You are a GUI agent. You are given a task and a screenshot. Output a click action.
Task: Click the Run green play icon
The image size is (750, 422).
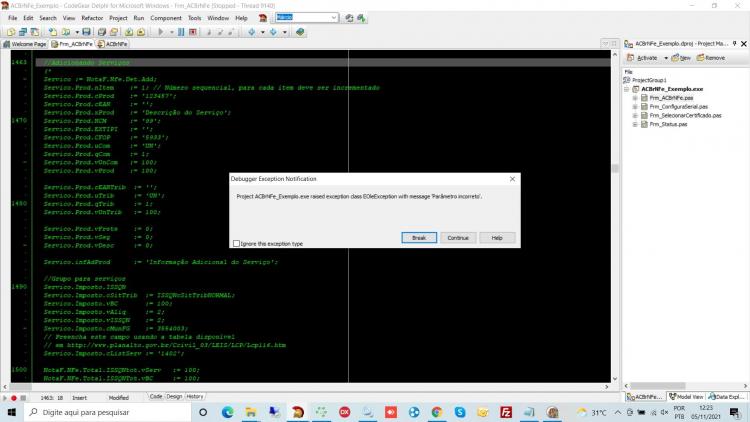pyautogui.click(x=161, y=32)
